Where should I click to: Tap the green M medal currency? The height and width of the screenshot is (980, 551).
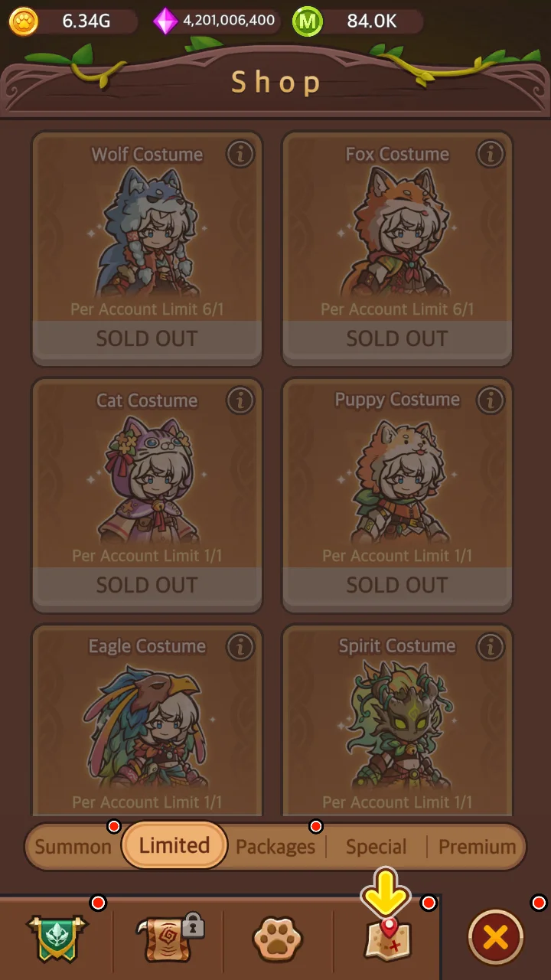358,21
